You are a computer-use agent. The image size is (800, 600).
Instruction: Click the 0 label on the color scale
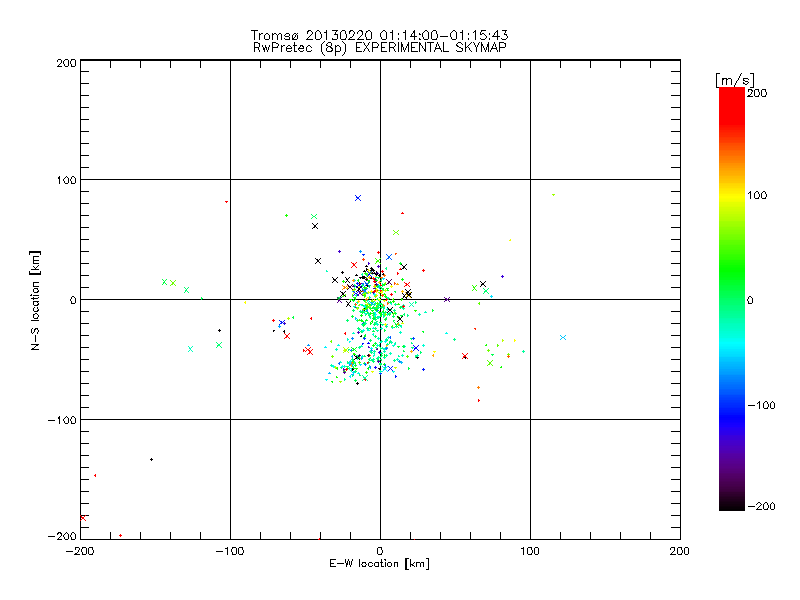[x=750, y=300]
